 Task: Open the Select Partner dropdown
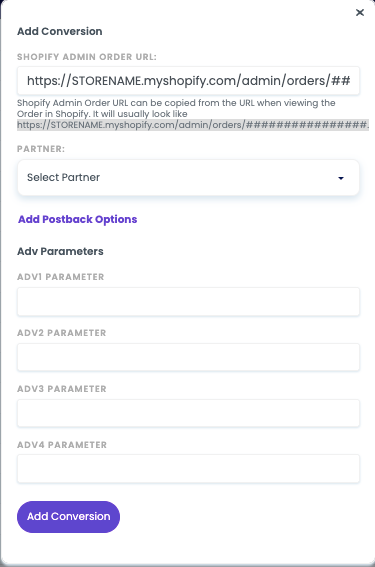pos(188,178)
